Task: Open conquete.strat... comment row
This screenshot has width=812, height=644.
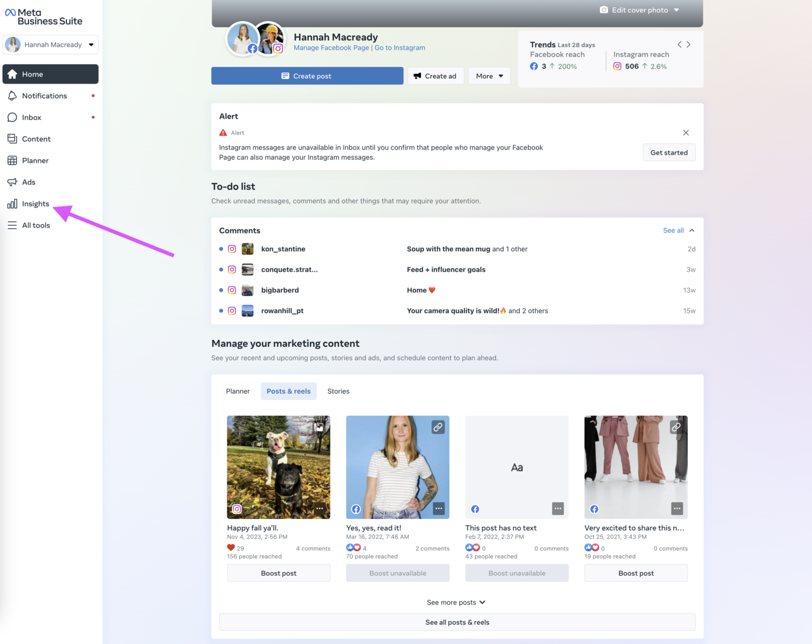Action: tap(457, 270)
